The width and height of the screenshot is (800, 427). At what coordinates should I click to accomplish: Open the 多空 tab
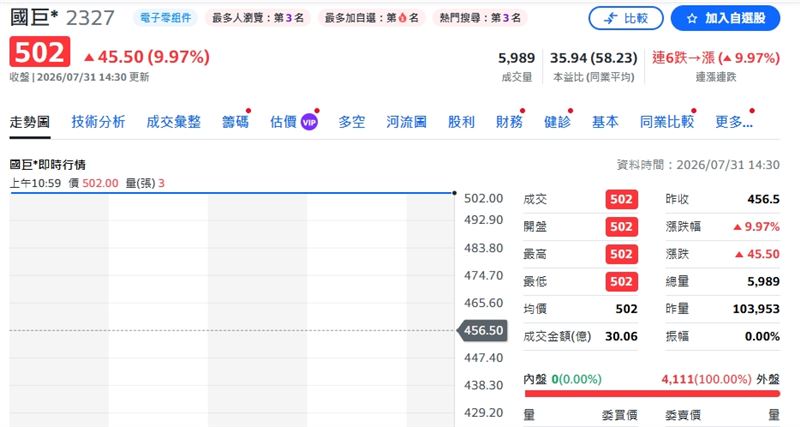click(352, 122)
